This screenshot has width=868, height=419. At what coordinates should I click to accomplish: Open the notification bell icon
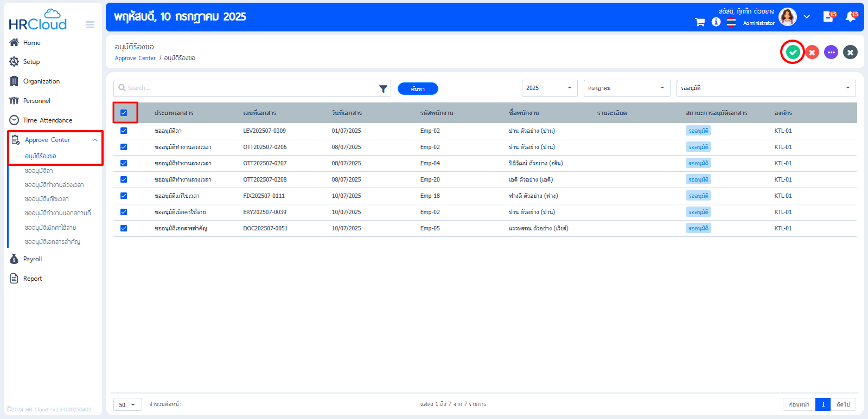point(850,17)
